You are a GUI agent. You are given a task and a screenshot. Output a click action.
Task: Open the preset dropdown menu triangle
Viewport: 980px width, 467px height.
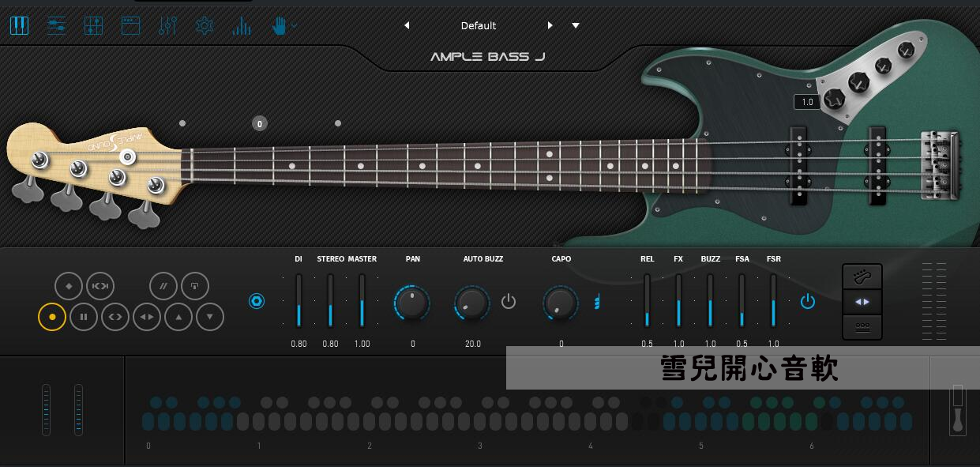click(x=576, y=25)
